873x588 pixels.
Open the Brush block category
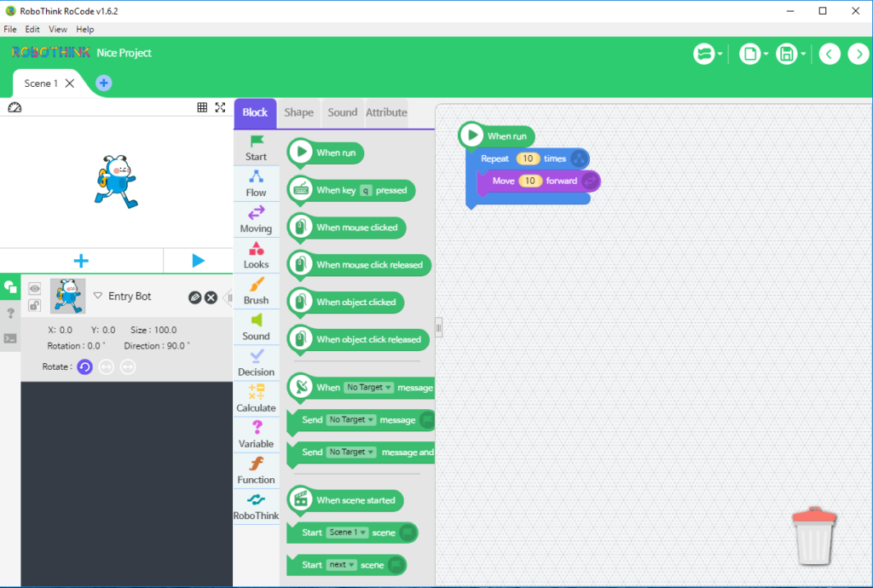click(256, 291)
